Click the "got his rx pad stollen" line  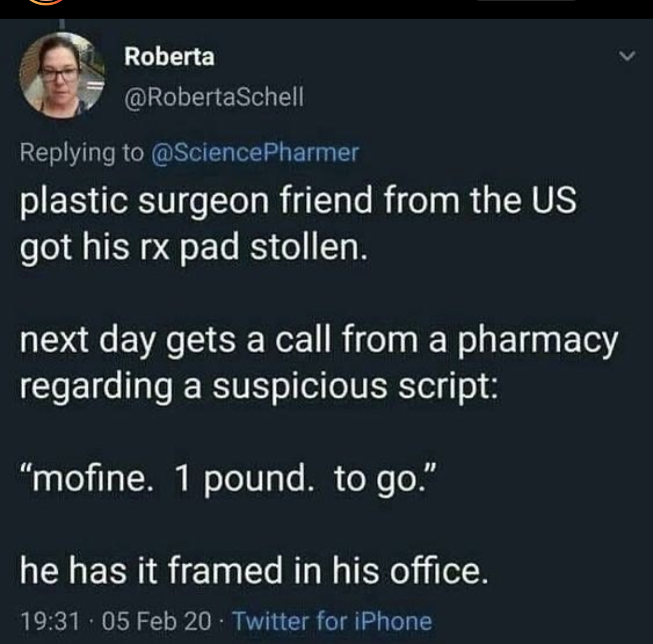pyautogui.click(x=193, y=249)
